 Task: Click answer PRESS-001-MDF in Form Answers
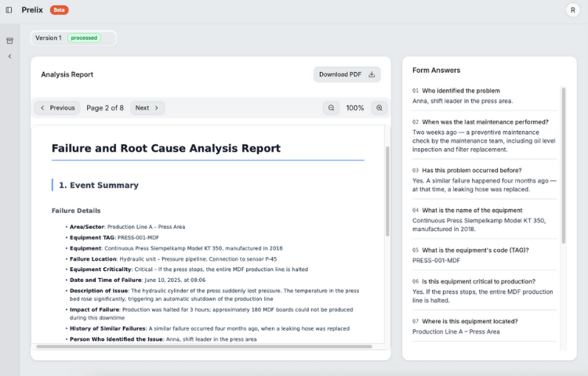436,260
